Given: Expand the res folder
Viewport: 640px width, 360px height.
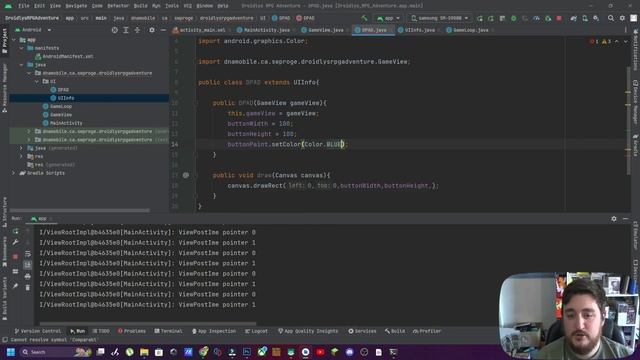Looking at the screenshot, I should point(21,156).
